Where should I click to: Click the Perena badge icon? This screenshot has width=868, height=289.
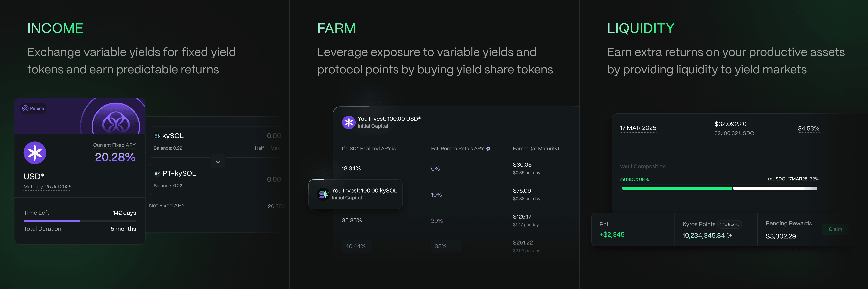click(x=25, y=108)
